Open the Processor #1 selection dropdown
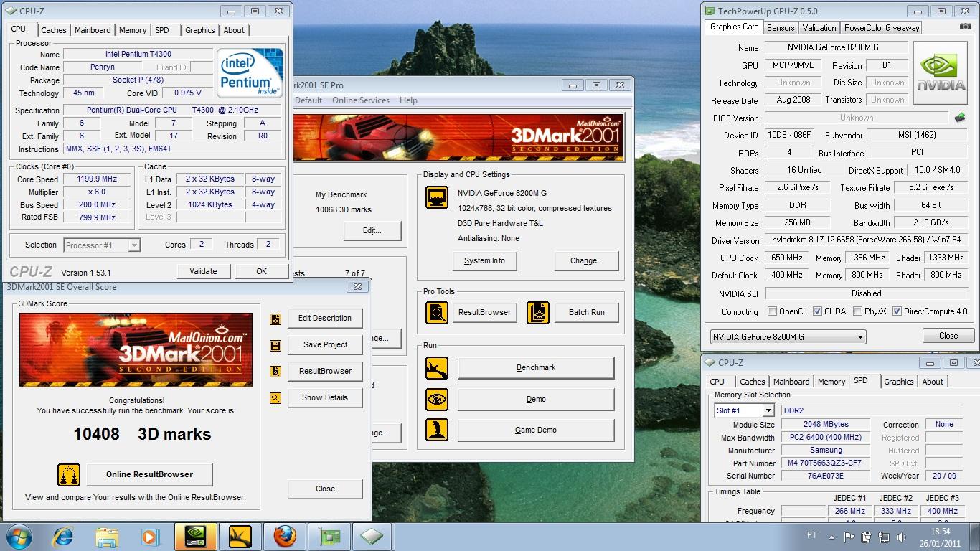 [x=101, y=245]
